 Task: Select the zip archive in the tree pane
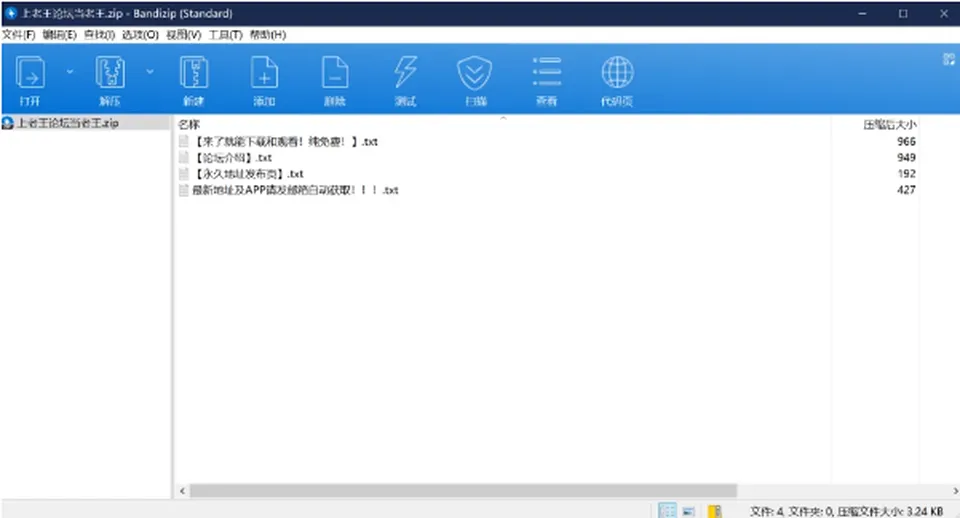(67, 123)
